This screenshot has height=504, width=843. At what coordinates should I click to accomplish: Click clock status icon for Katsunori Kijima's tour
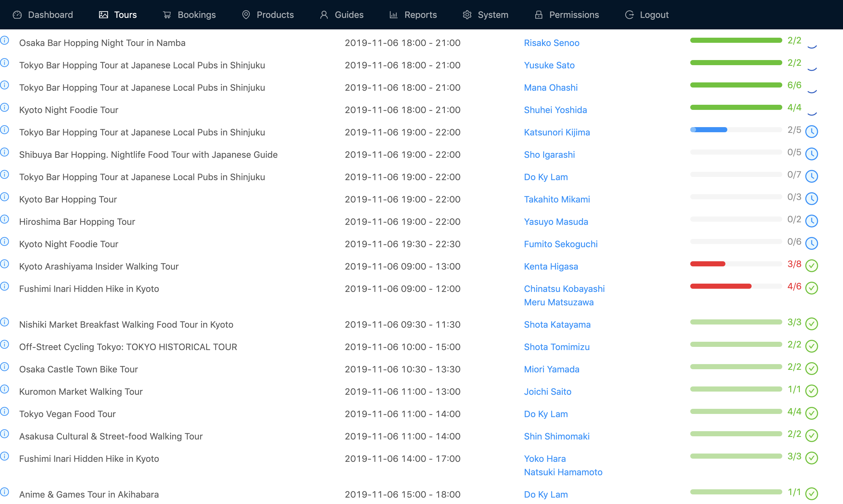pos(811,132)
